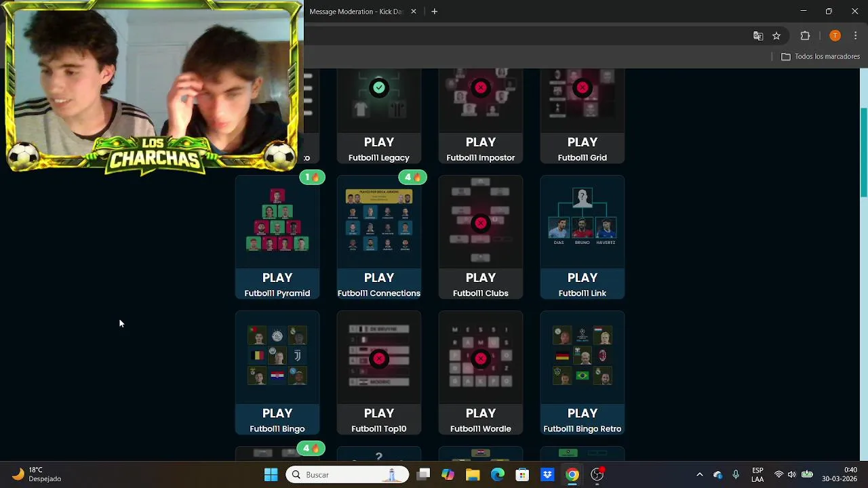Open the Wi-Fi network tray icon
Screen dimensions: 868x488
pos(778,474)
